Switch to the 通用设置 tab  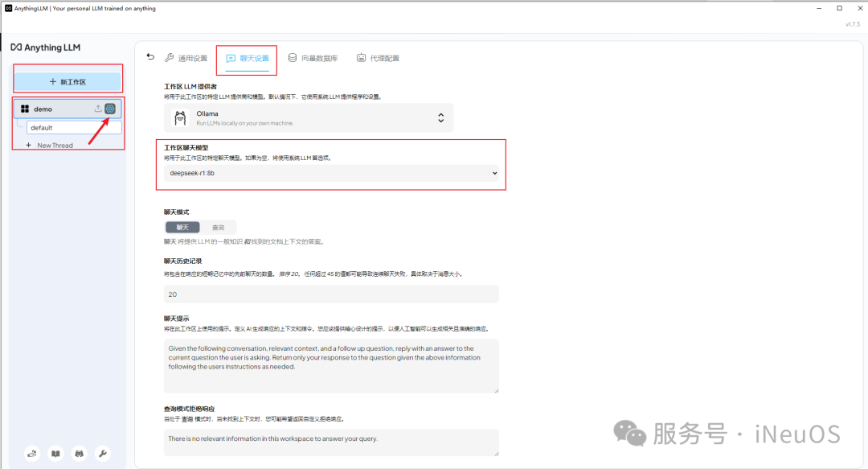(186, 58)
